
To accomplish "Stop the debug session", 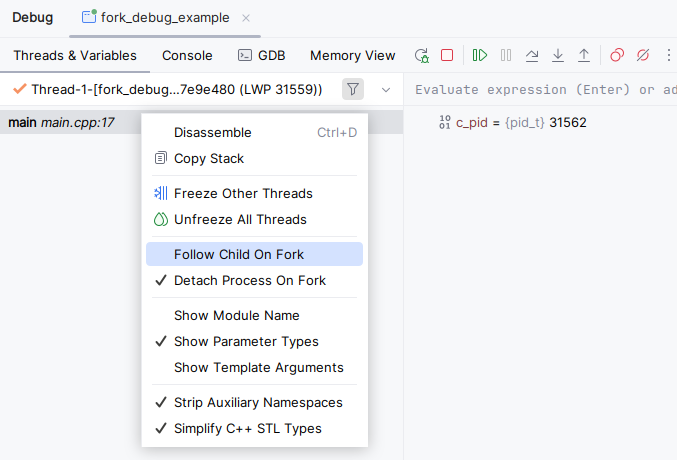I will [x=447, y=56].
